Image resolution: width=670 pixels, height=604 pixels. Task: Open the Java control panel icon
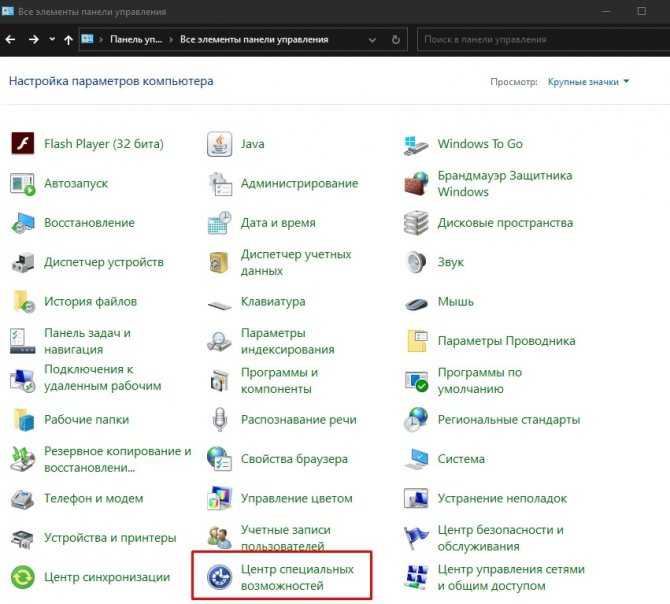pyautogui.click(x=219, y=144)
